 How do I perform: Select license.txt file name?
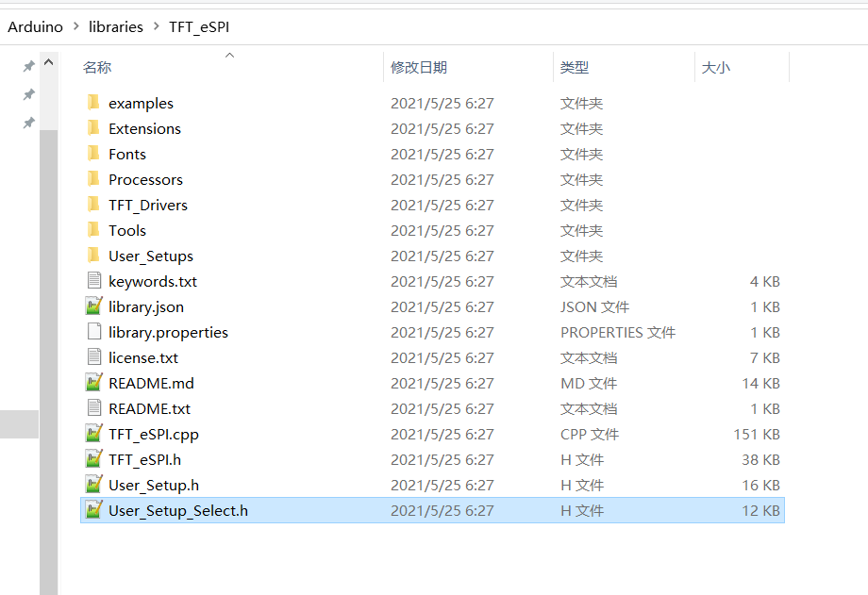[x=143, y=357]
